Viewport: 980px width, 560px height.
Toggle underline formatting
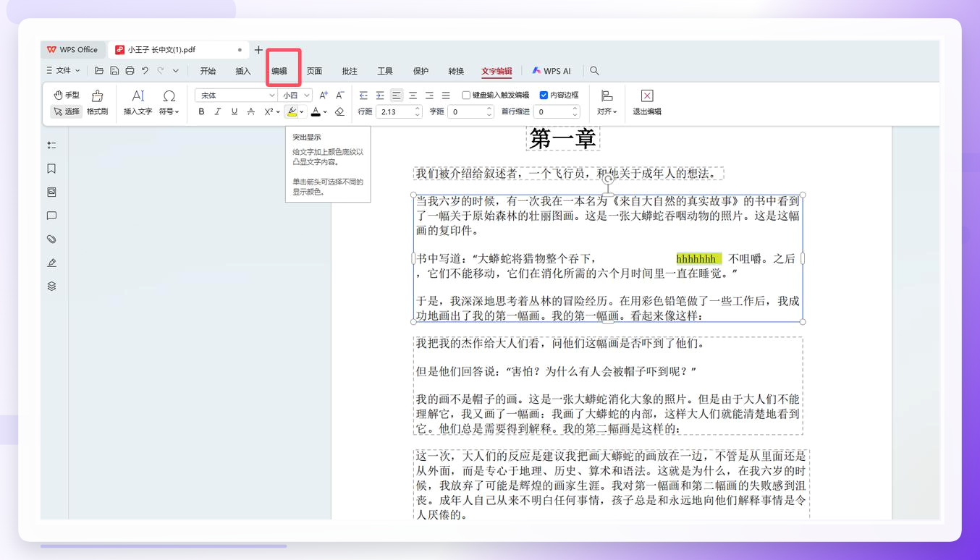(235, 111)
